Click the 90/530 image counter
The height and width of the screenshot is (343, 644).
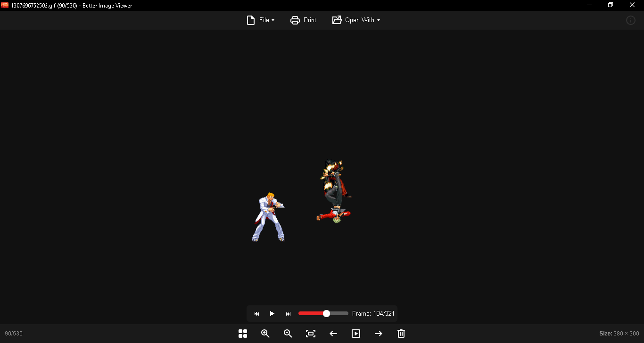[x=14, y=334]
